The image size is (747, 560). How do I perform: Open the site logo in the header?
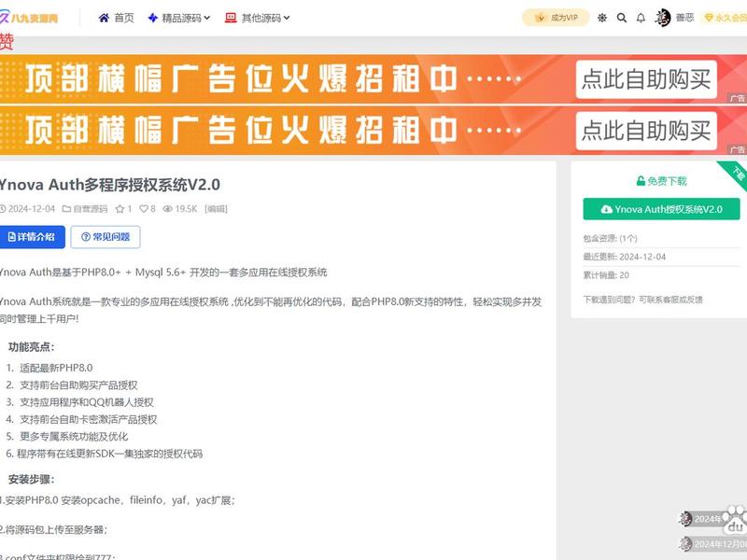pyautogui.click(x=29, y=18)
